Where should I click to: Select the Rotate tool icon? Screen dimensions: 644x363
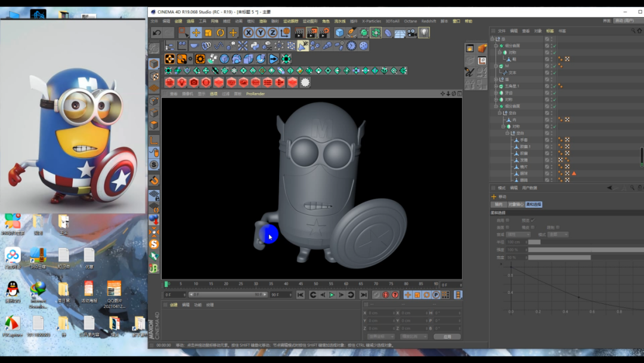coord(221,32)
